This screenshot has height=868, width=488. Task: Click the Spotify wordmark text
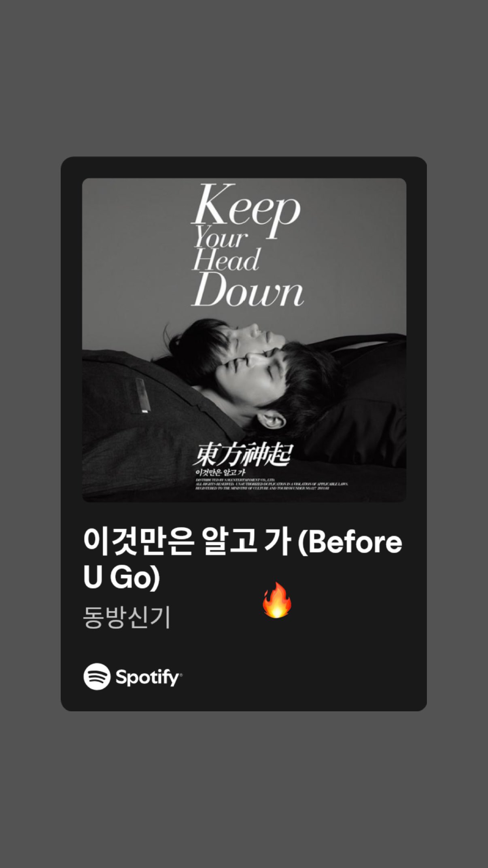point(149,677)
